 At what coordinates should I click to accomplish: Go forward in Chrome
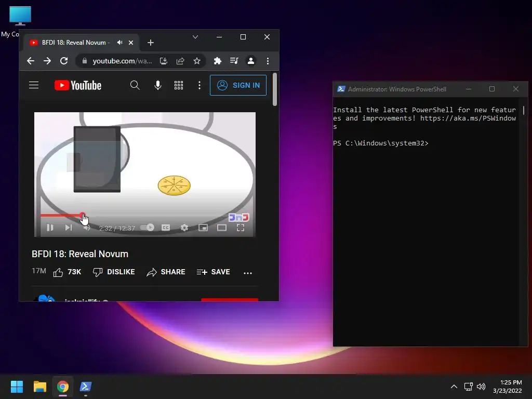[47, 61]
